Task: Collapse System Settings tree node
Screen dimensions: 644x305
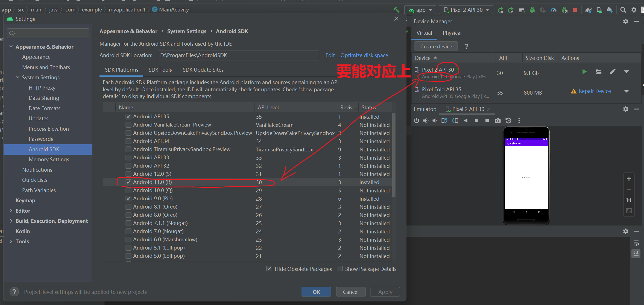Action: [17, 77]
